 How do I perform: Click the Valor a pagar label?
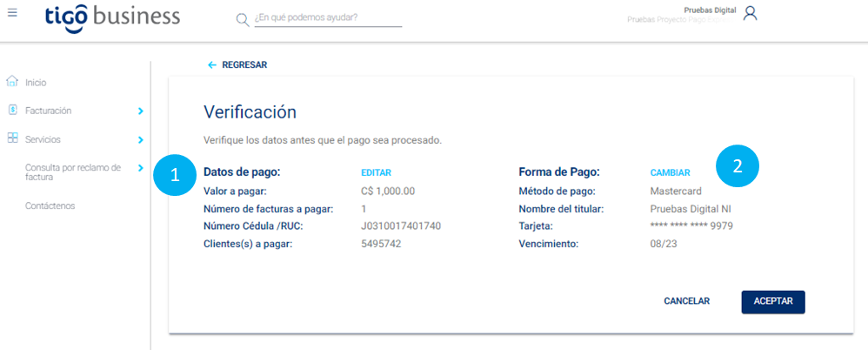tap(236, 192)
